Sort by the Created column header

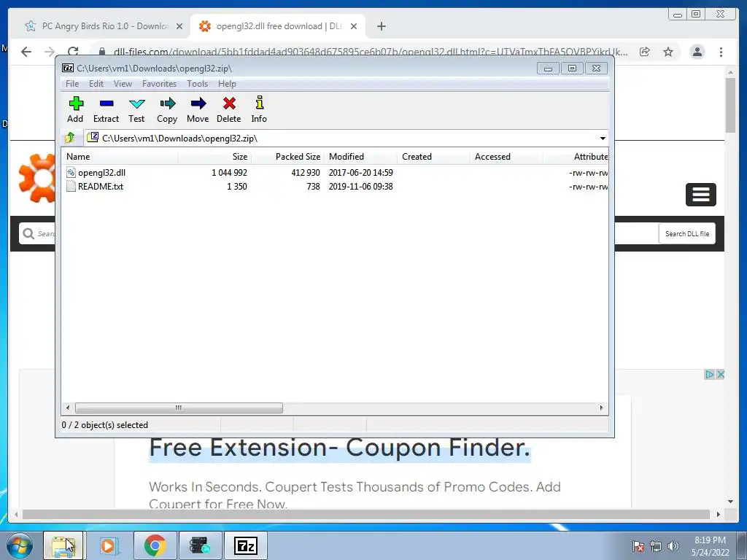click(x=433, y=157)
